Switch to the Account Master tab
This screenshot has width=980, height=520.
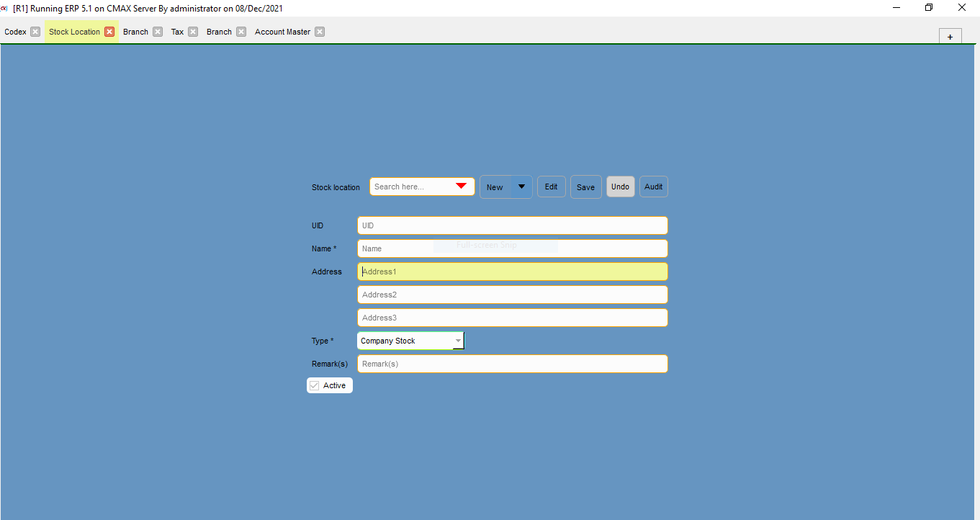282,32
